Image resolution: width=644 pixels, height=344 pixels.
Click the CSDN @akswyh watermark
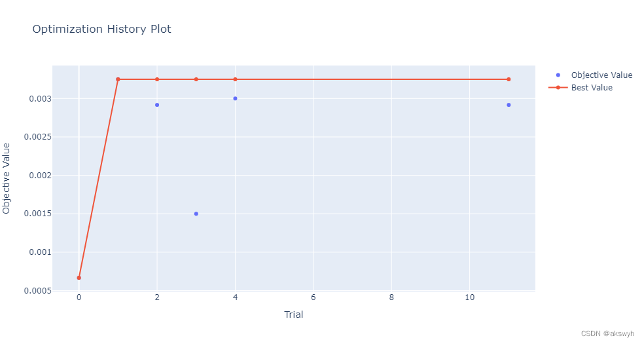tap(607, 334)
